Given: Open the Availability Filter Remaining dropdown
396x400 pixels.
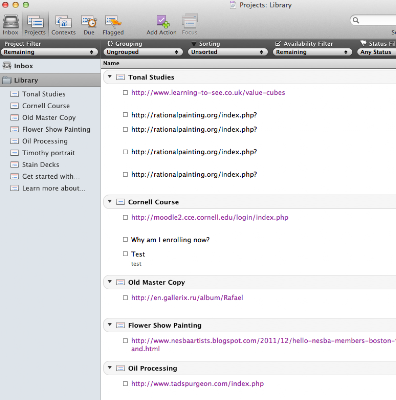Looking at the screenshot, I should coord(312,52).
